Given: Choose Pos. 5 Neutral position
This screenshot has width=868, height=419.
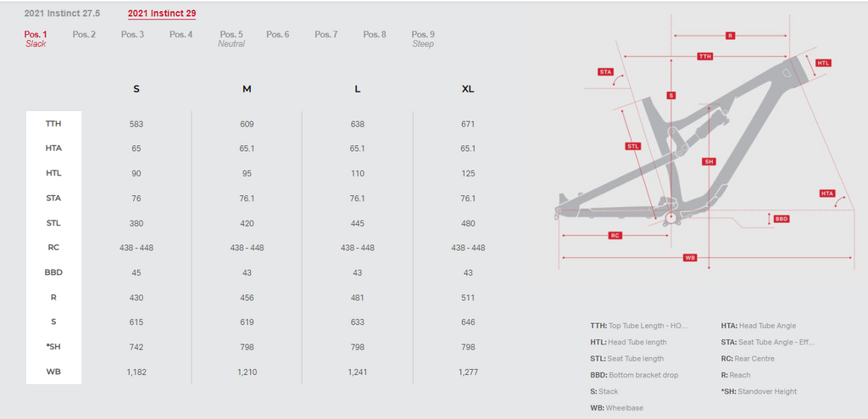Looking at the screenshot, I should [x=231, y=39].
